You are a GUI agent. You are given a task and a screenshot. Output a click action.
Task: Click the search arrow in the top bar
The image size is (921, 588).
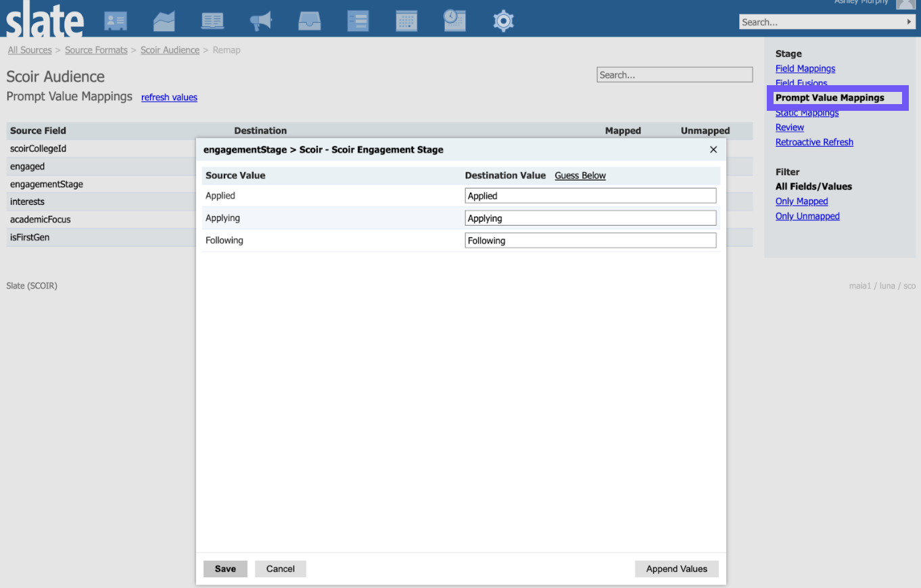(909, 22)
